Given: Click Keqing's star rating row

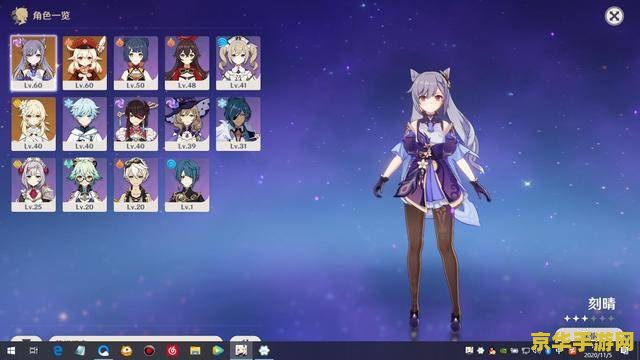Looking at the screenshot, I should pyautogui.click(x=589, y=318).
